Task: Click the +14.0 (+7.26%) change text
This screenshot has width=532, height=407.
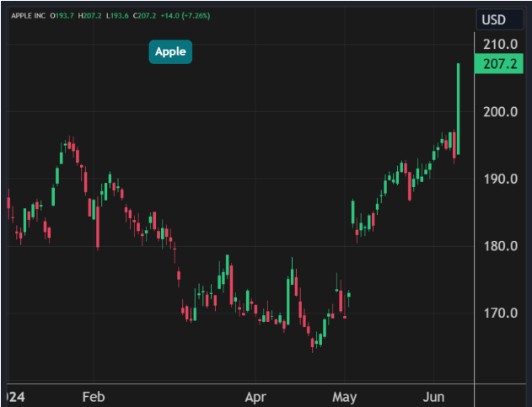Action: coord(185,16)
